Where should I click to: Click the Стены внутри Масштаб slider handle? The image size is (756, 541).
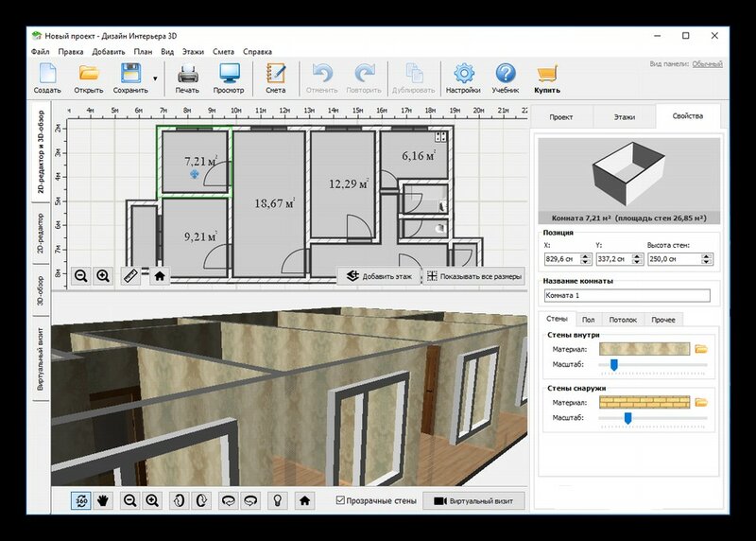tap(613, 364)
